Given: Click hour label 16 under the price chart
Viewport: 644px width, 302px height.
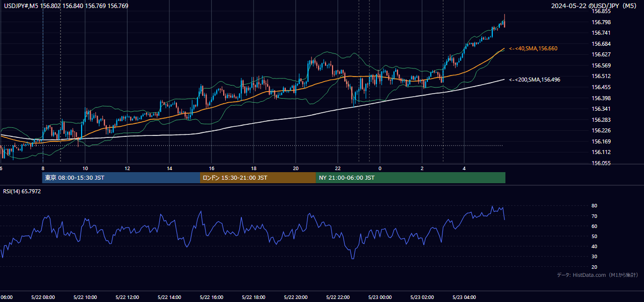Looking at the screenshot, I should (x=212, y=169).
